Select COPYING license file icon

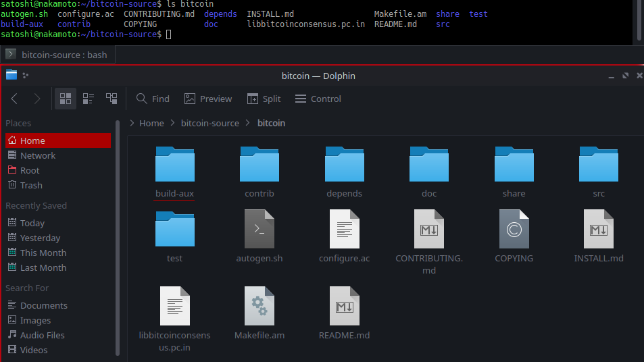pyautogui.click(x=514, y=229)
